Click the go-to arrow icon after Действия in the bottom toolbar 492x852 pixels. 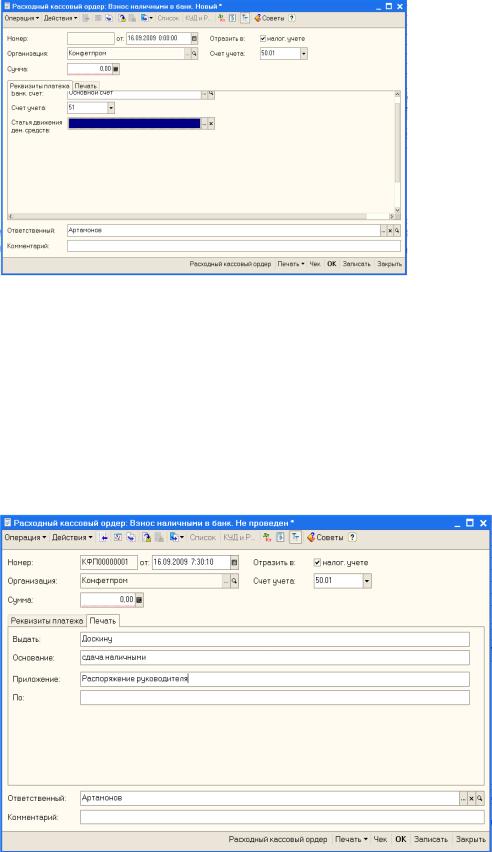104,537
